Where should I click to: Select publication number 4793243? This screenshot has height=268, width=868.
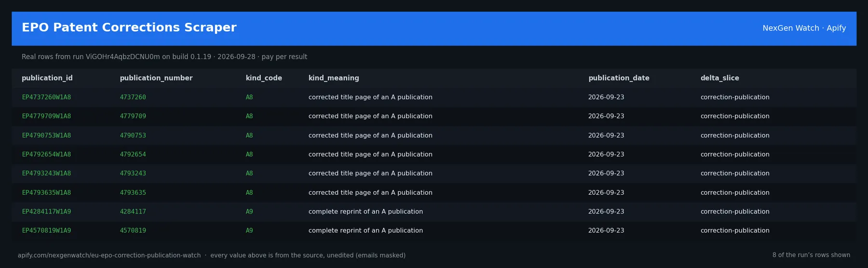[133, 174]
